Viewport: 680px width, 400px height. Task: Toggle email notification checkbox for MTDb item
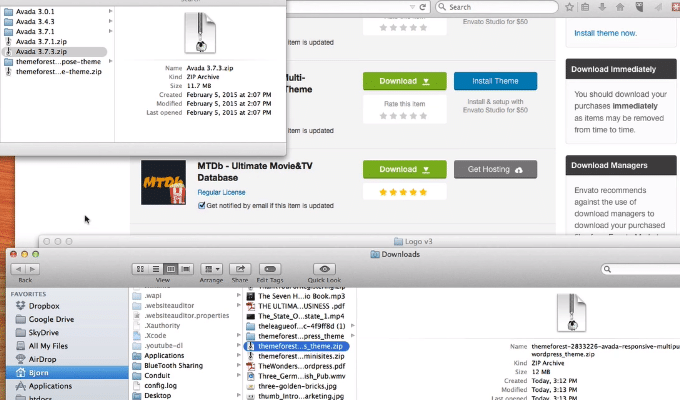point(202,206)
